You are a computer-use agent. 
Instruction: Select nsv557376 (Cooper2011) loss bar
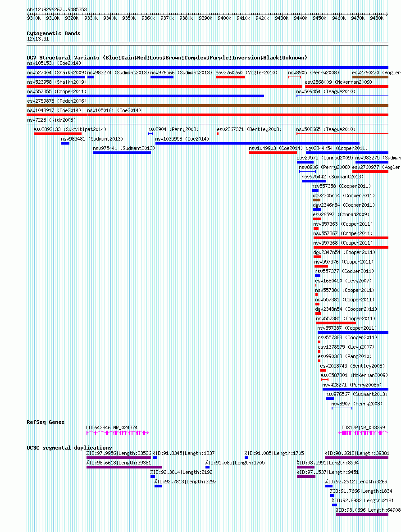[321, 267]
